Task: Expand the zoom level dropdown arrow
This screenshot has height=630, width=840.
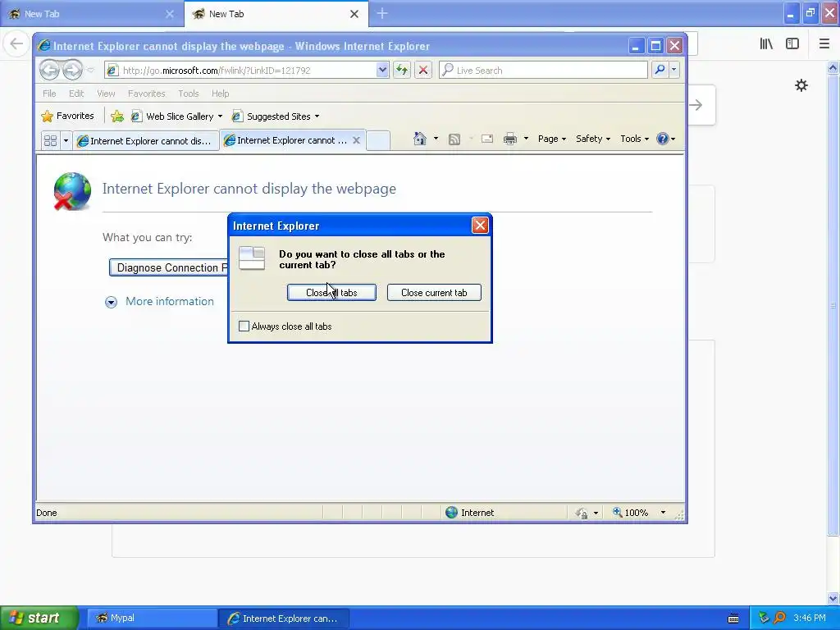Action: [x=663, y=513]
